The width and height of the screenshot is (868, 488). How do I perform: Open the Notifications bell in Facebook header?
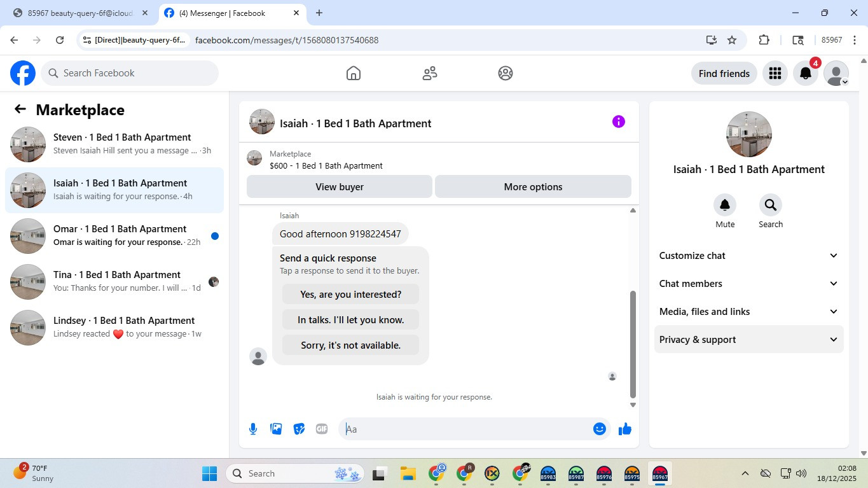point(805,73)
